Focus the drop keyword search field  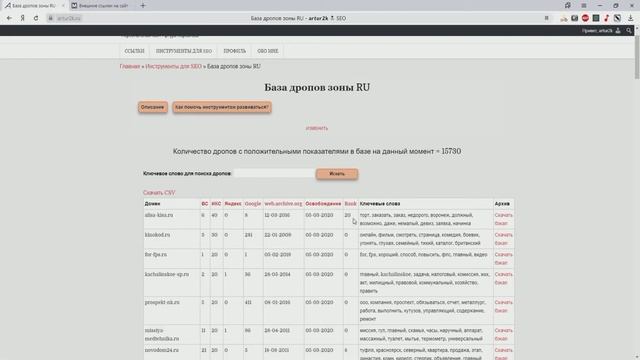point(274,173)
